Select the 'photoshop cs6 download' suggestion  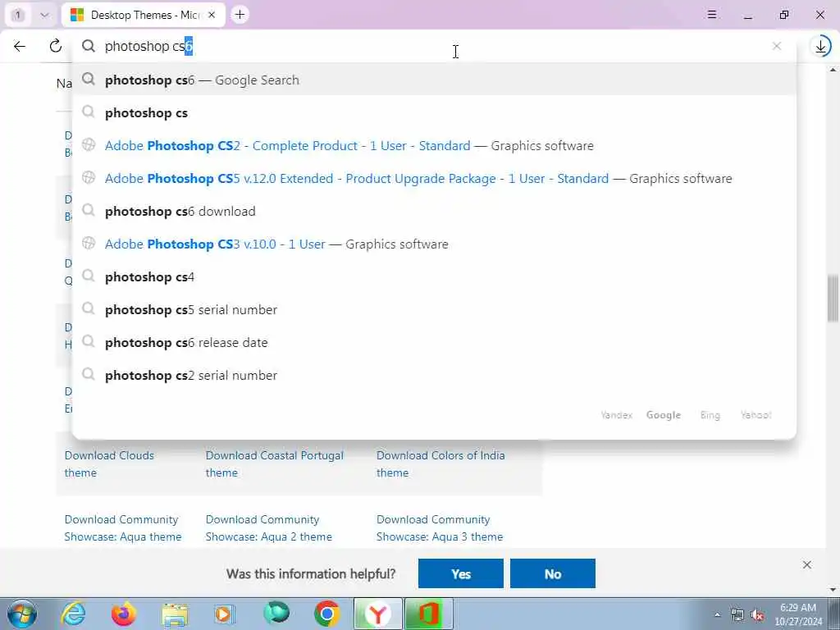[x=434, y=211]
